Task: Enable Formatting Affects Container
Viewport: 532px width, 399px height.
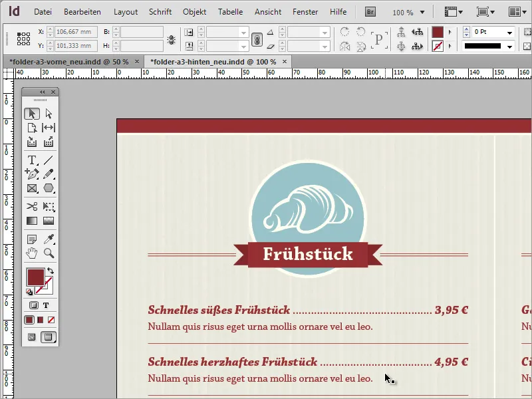Action: click(x=34, y=305)
